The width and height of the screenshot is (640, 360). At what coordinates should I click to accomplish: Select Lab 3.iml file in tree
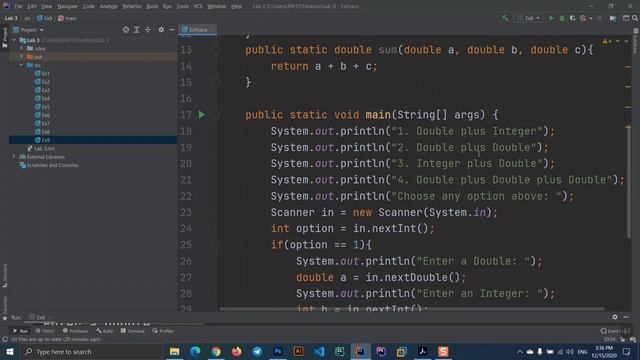tap(41, 148)
